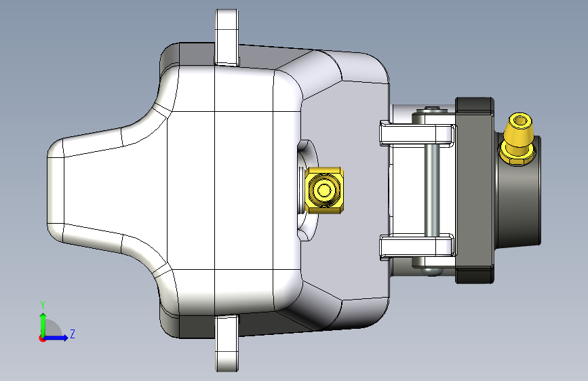Select the dark cylindrical body behind hose fitting
This screenshot has height=381, width=588.
(x=519, y=204)
